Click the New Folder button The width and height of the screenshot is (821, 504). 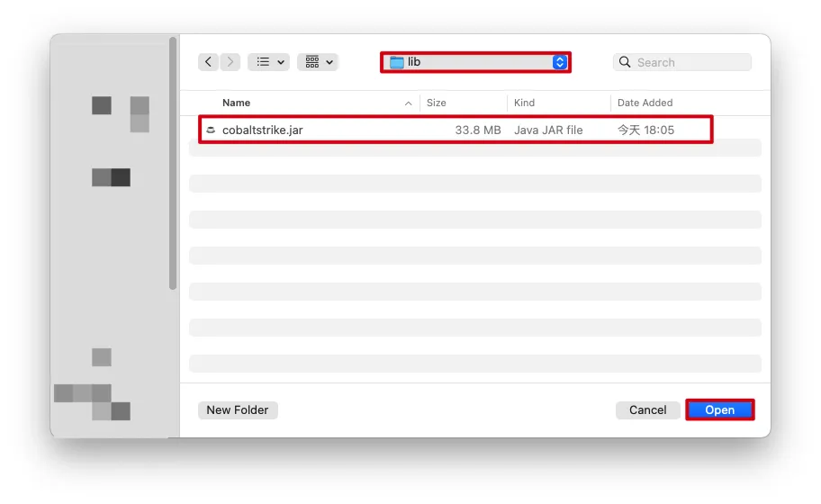click(238, 409)
